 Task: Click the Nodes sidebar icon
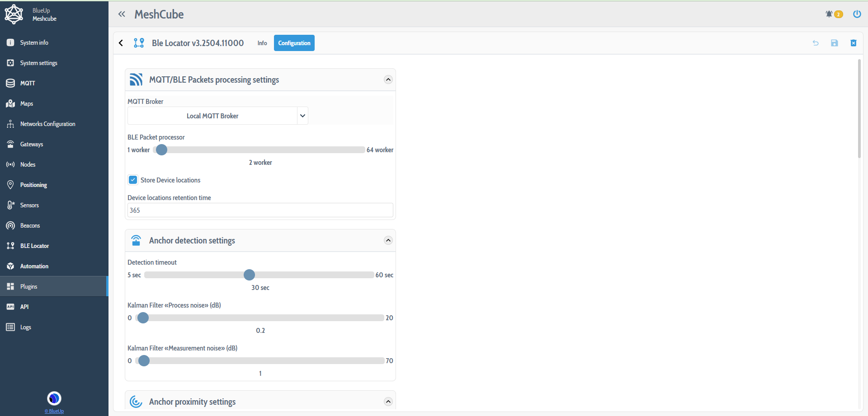10,164
